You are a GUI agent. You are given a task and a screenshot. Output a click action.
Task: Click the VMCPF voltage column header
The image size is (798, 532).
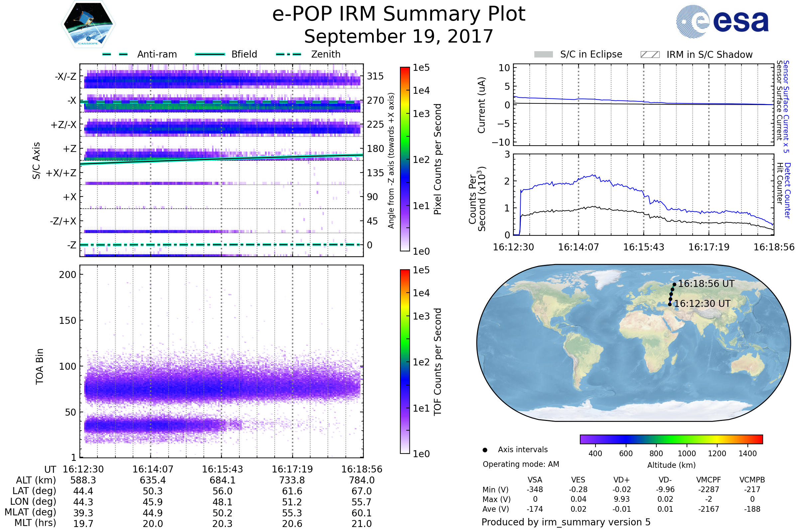[709, 480]
